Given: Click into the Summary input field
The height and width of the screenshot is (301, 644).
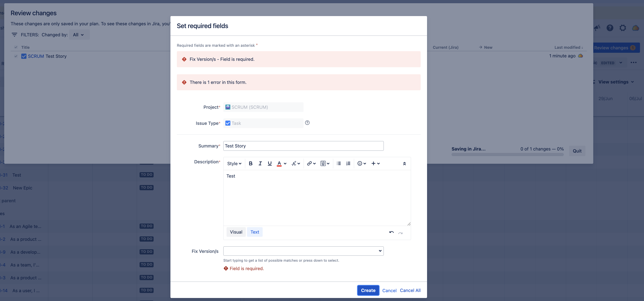Looking at the screenshot, I should [x=303, y=146].
